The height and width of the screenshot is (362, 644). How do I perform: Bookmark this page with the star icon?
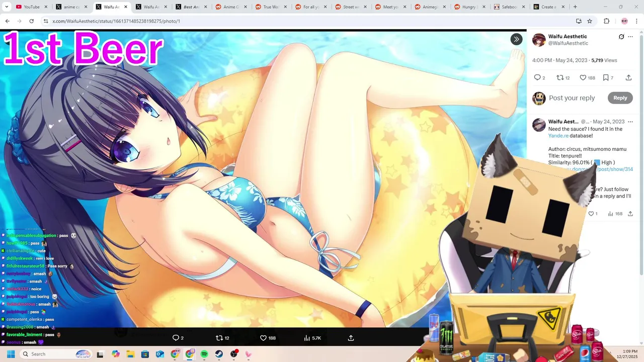tap(590, 21)
